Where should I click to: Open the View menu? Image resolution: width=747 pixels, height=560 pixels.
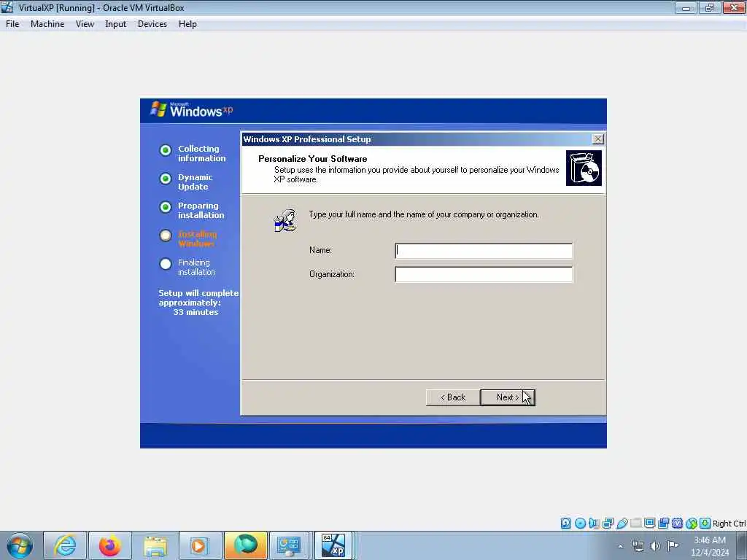tap(85, 24)
